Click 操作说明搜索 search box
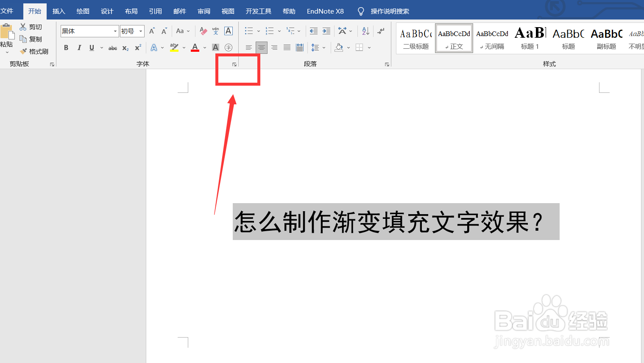This screenshot has height=363, width=644. coord(390,11)
